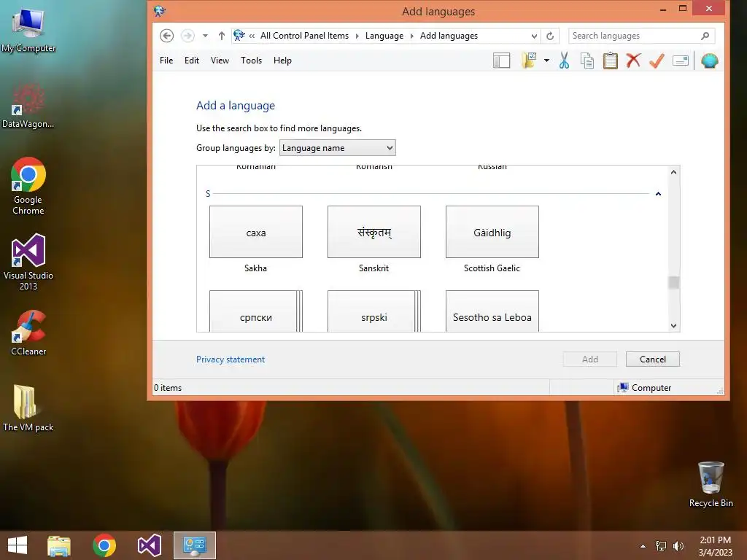Select the Sakha language tile
Image resolution: width=747 pixels, height=560 pixels.
click(256, 232)
